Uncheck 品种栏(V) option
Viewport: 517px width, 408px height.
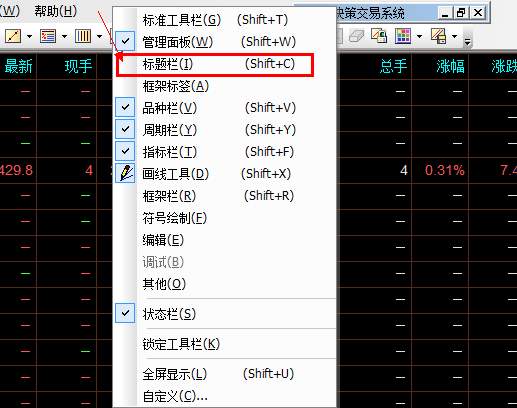point(224,108)
